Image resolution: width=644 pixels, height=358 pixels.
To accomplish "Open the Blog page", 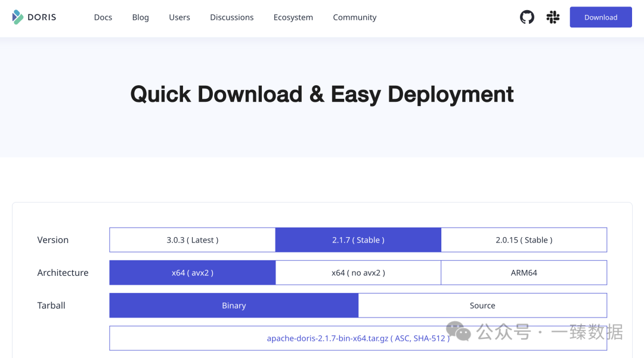I will 141,17.
